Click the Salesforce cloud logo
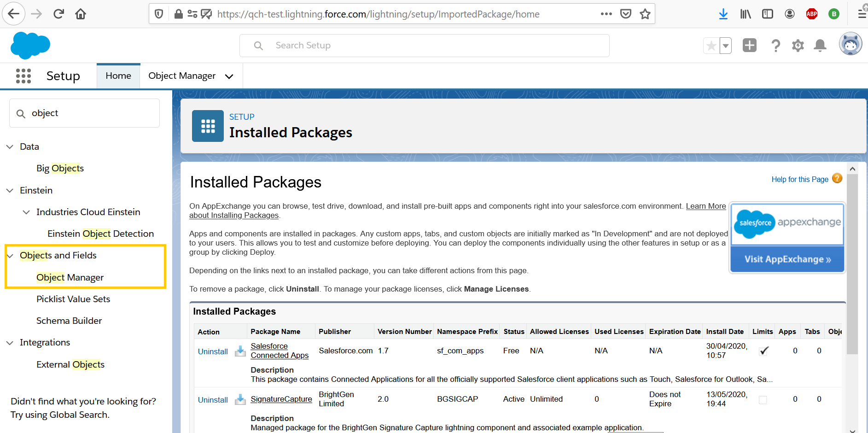The image size is (868, 433). [30, 46]
